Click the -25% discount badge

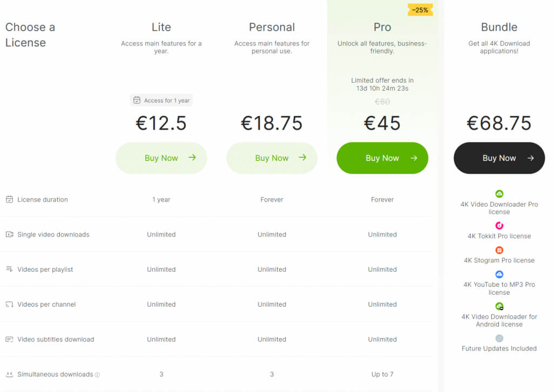coord(420,10)
